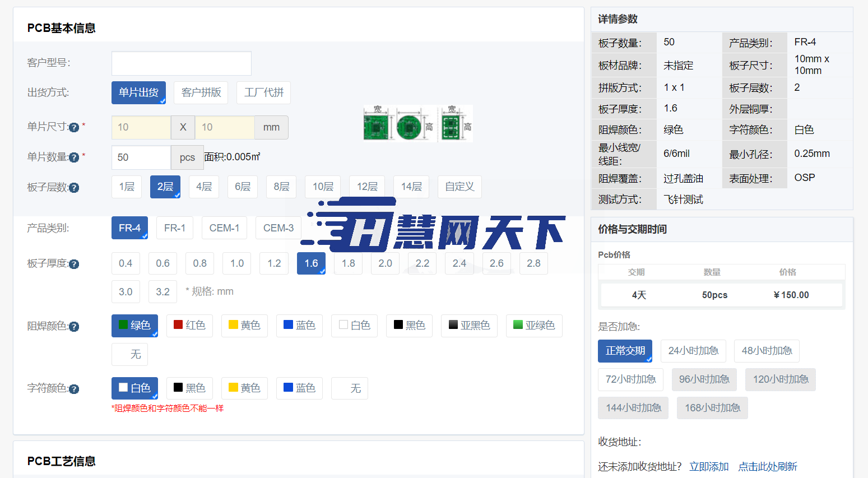
Task: Choose 14层 board layer option
Action: (411, 187)
